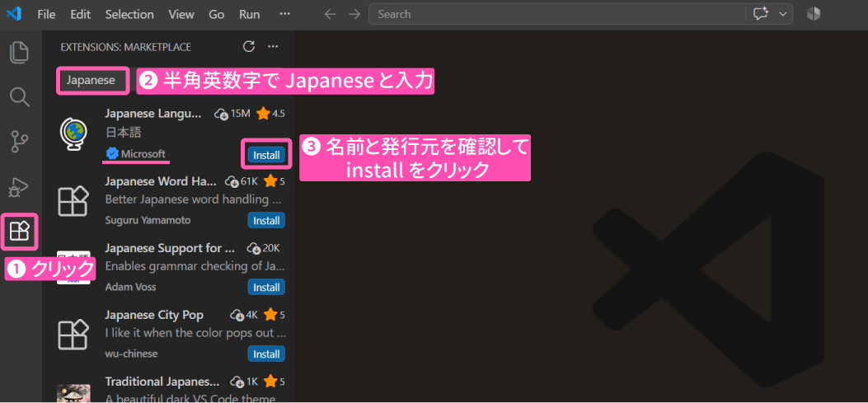Install Japanese Support by Adam Voss
Screen dimensions: 868x403
[266, 288]
